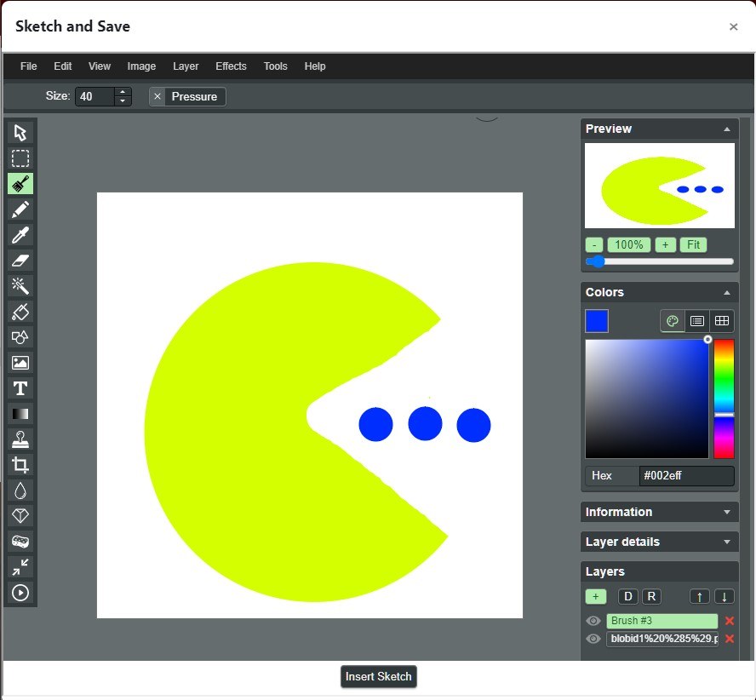The height and width of the screenshot is (700, 756).
Task: Activate the Magic Wand tool
Action: [x=20, y=286]
